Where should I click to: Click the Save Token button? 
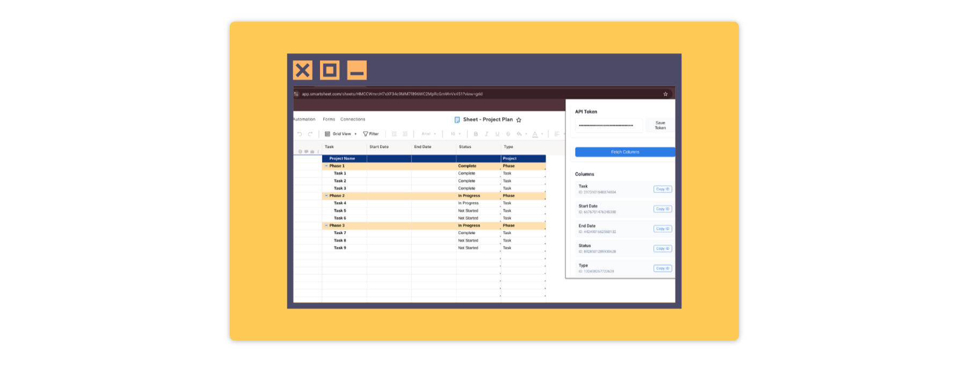[x=660, y=125]
